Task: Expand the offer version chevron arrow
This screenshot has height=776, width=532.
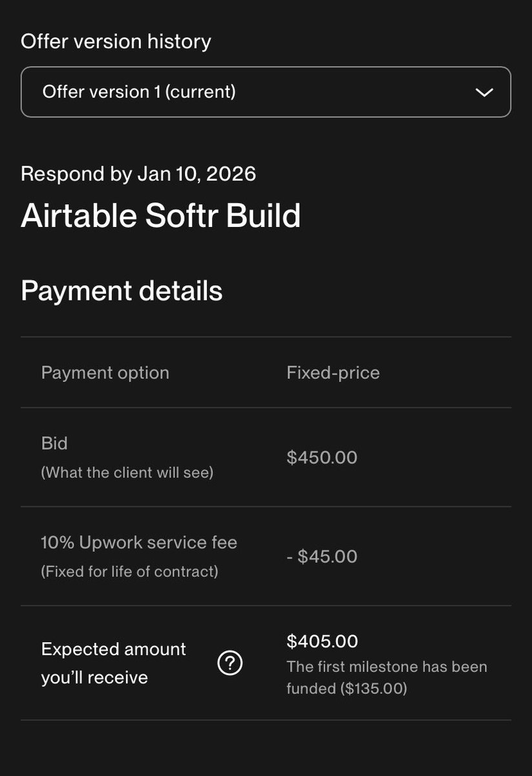Action: pos(484,92)
